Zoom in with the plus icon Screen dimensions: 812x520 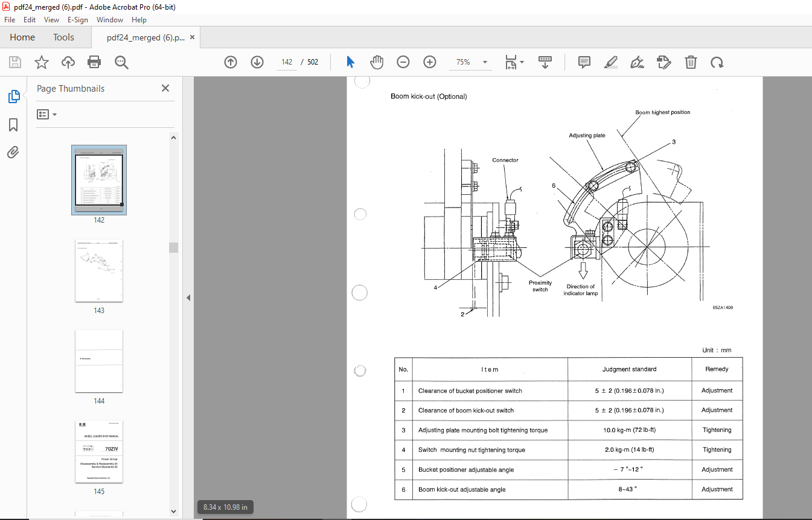tap(430, 62)
